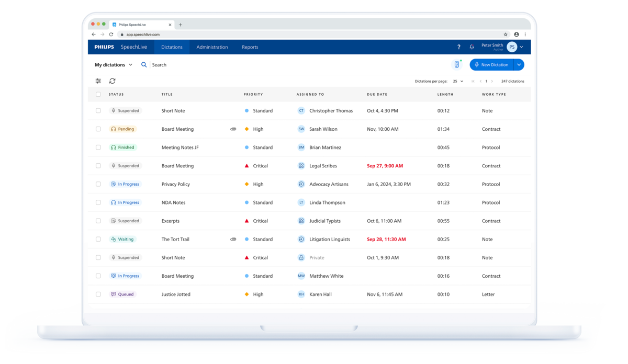Click the KH avatar of Karen Hall
This screenshot has height=364, width=628.
pyautogui.click(x=301, y=294)
